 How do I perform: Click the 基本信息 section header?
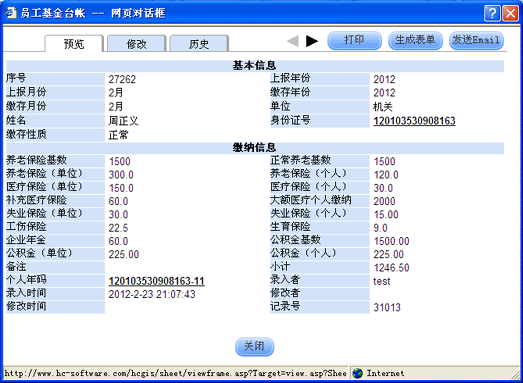coord(254,66)
